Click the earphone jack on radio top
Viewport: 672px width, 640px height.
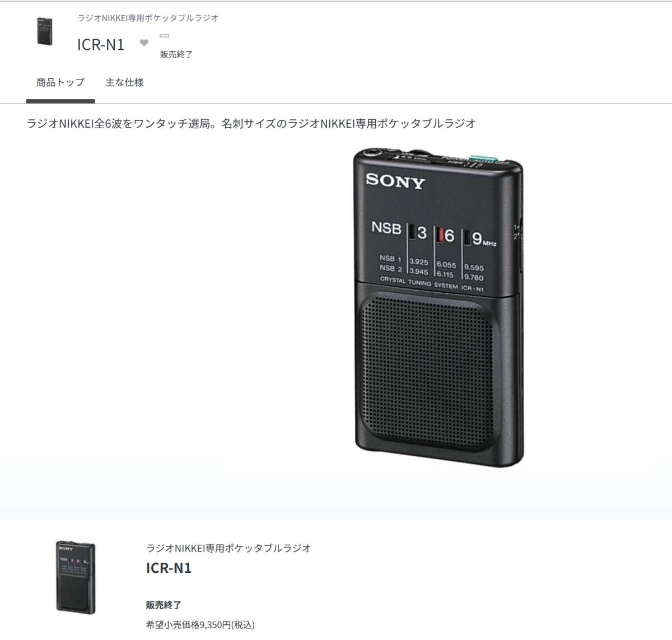click(x=371, y=152)
